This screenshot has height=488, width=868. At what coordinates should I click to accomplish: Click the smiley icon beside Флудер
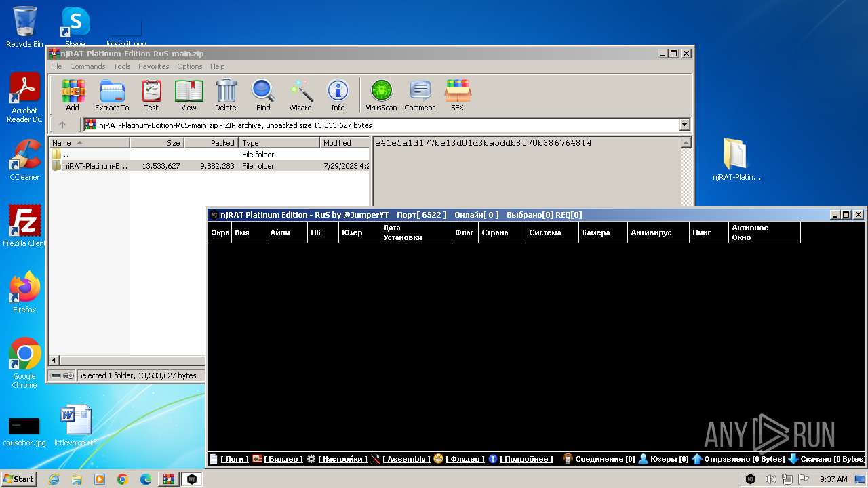point(439,459)
